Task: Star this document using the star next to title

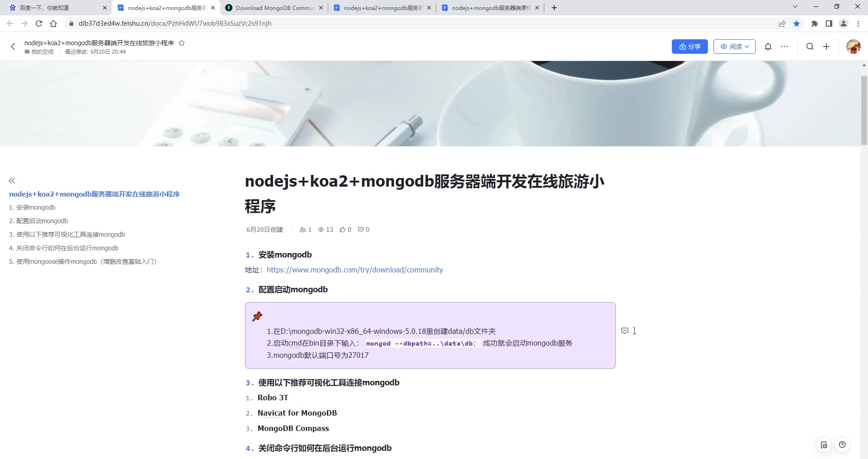Action: pos(182,43)
